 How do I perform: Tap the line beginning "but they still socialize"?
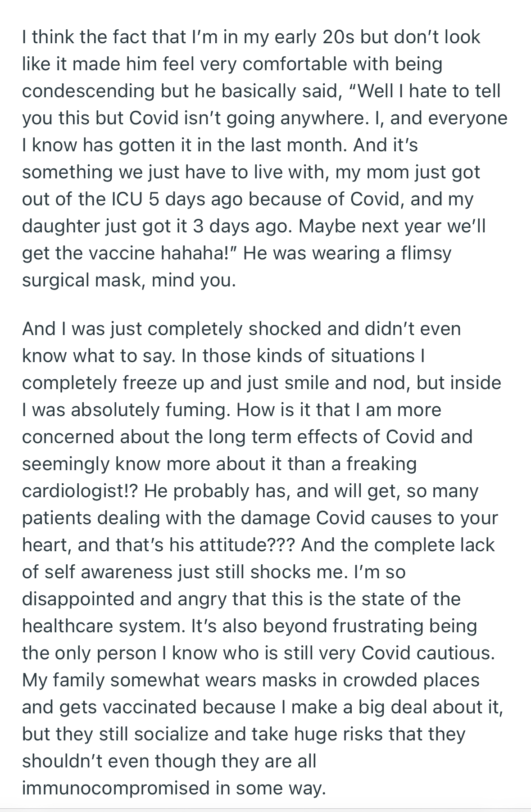[x=243, y=734]
